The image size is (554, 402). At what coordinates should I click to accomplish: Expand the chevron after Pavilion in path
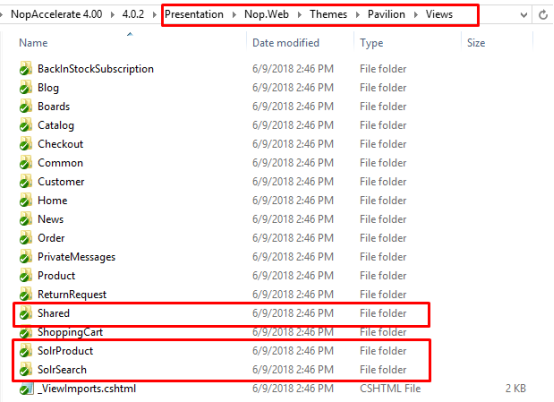(416, 14)
